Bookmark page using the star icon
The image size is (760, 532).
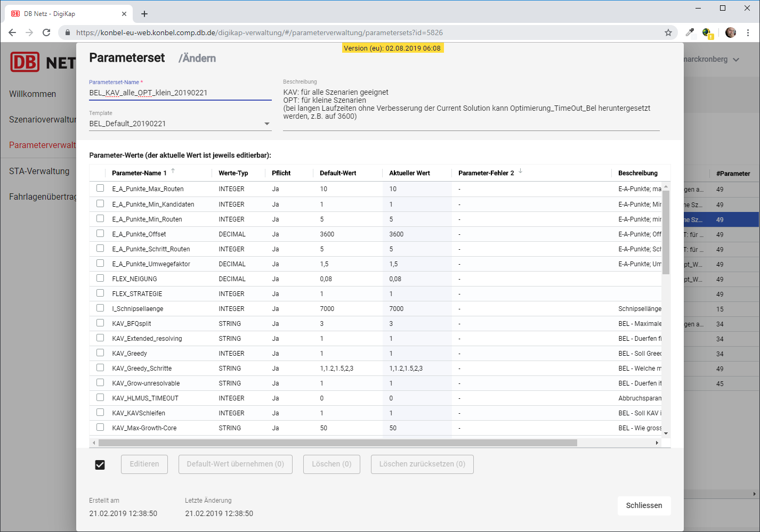(668, 32)
